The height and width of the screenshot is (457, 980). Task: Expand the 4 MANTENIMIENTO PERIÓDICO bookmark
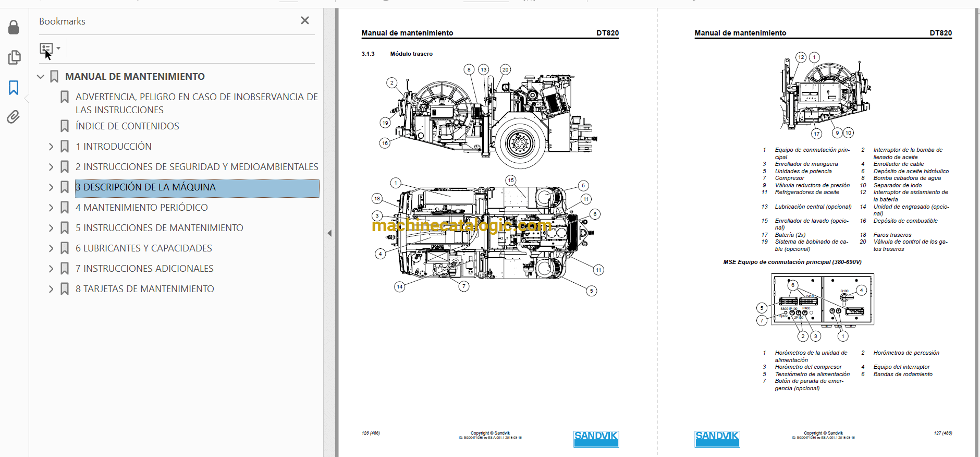[x=51, y=208]
